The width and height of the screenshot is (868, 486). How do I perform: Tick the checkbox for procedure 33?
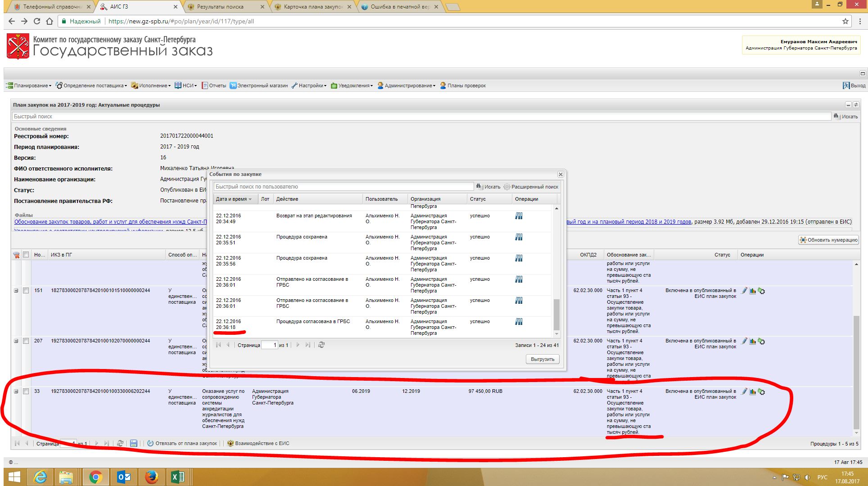tap(26, 391)
